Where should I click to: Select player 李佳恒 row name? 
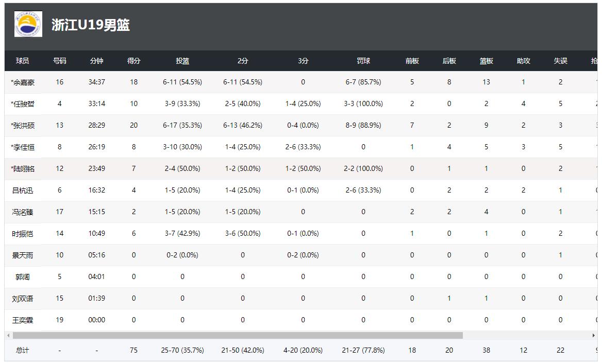point(23,147)
